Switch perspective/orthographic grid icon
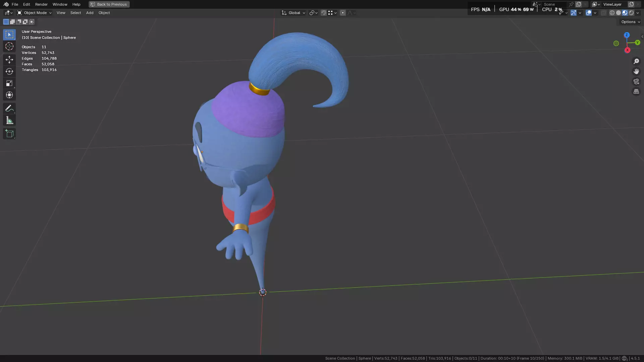The image size is (644, 362). click(636, 92)
